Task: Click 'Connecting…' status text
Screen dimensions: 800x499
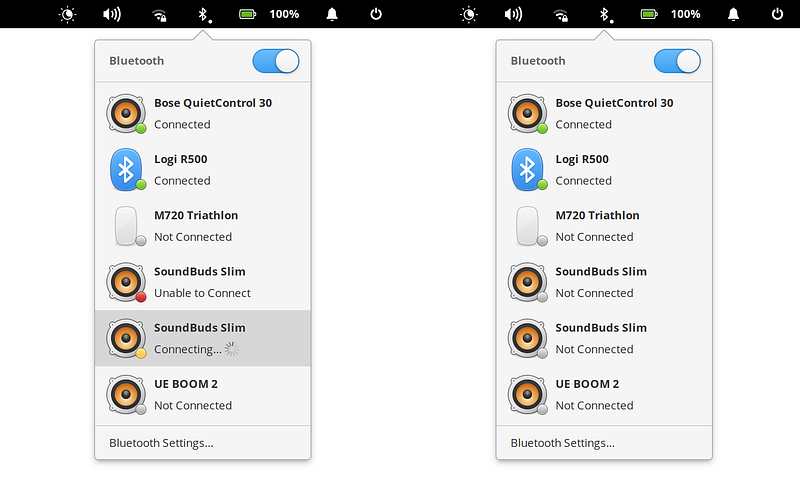Action: tap(188, 350)
